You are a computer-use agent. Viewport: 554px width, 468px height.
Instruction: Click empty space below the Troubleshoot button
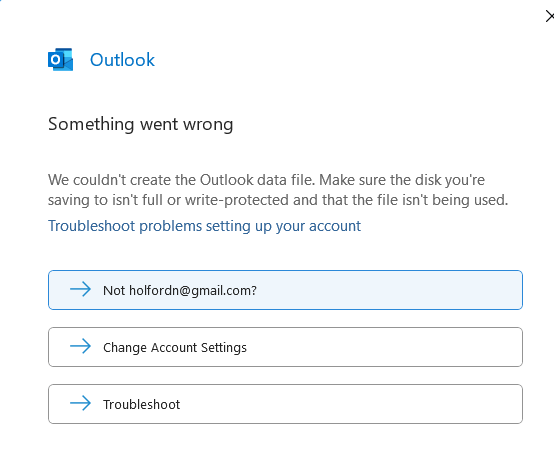(x=285, y=447)
